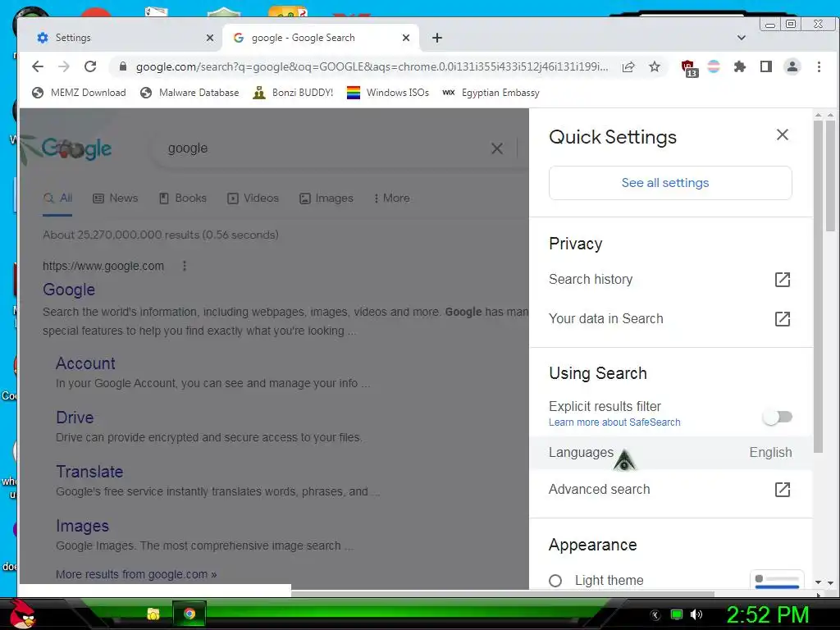840x630 pixels.
Task: Click the striped flag extension icon
Action: tap(714, 66)
